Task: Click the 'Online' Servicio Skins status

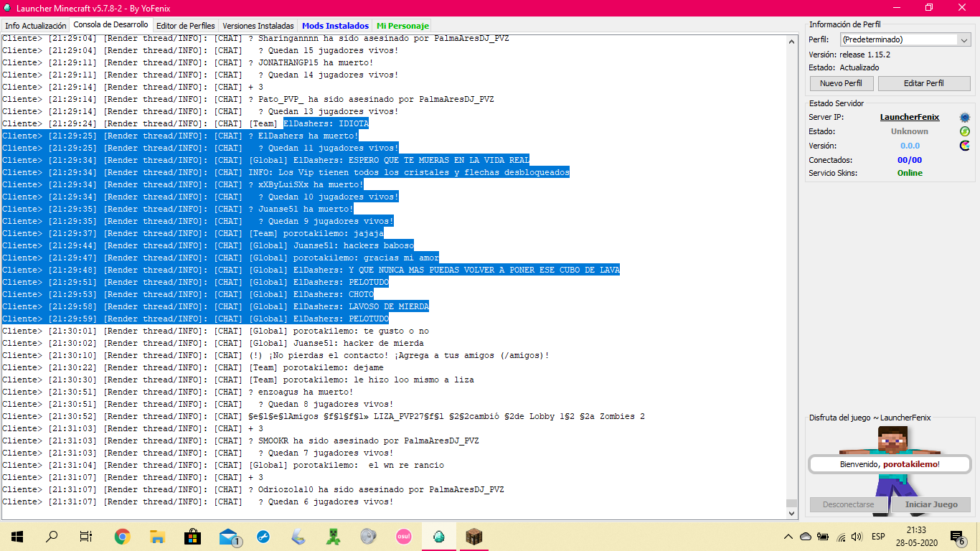Action: (910, 173)
